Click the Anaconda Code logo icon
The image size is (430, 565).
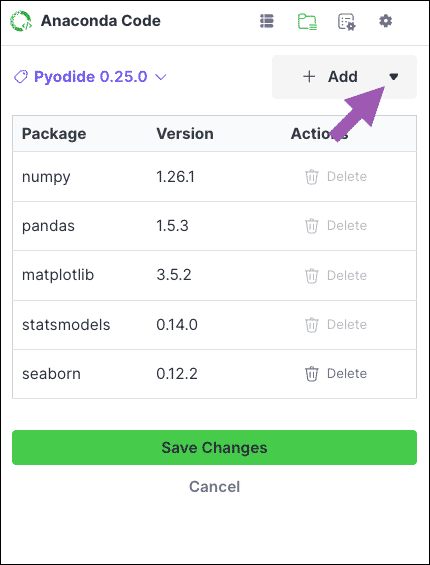tap(21, 21)
